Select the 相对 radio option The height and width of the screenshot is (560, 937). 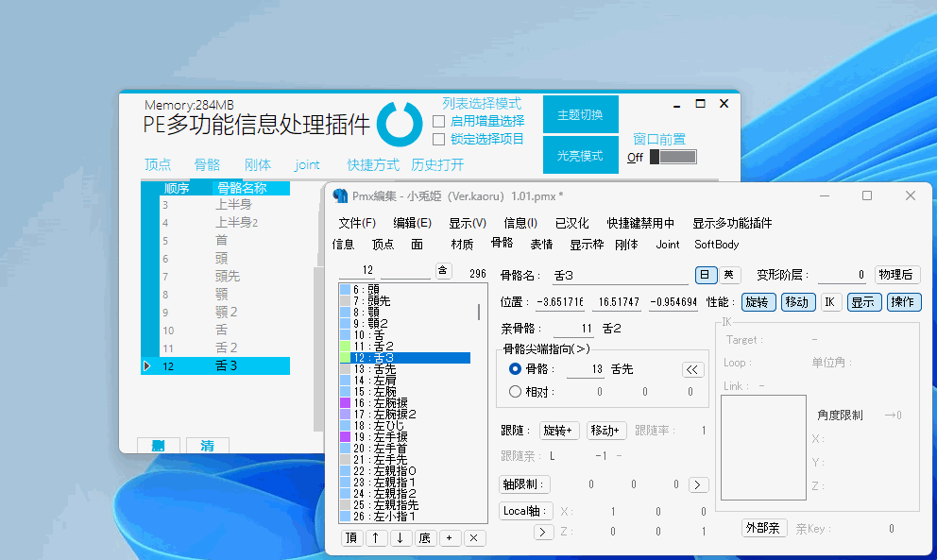pyautogui.click(x=515, y=391)
